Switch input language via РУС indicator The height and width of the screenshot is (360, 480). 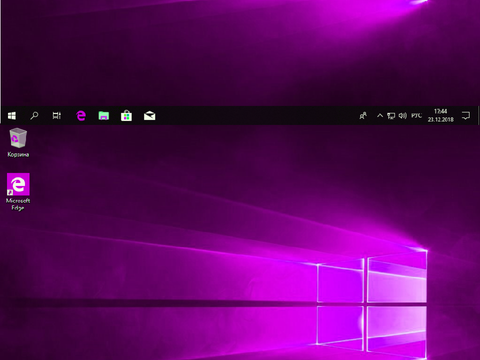[416, 116]
